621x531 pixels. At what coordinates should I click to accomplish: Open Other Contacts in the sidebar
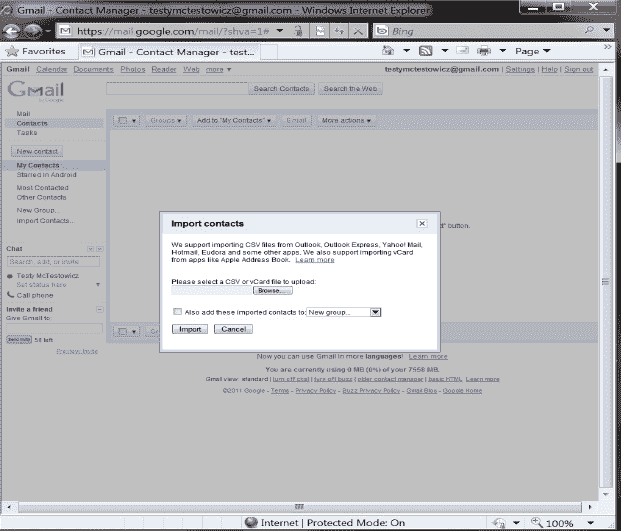click(x=41, y=197)
